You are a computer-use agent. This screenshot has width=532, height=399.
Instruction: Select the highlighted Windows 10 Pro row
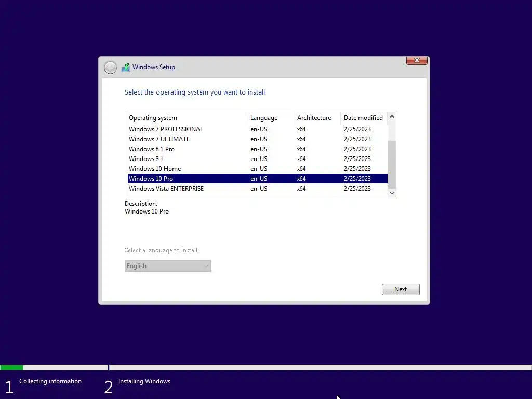(258, 179)
